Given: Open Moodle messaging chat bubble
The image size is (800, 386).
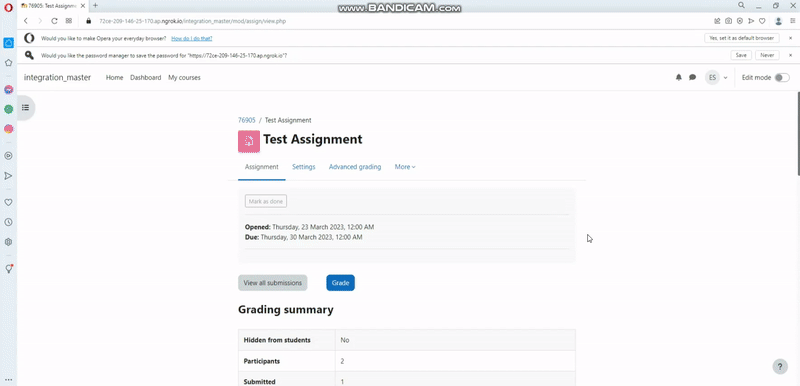Looking at the screenshot, I should point(692,78).
